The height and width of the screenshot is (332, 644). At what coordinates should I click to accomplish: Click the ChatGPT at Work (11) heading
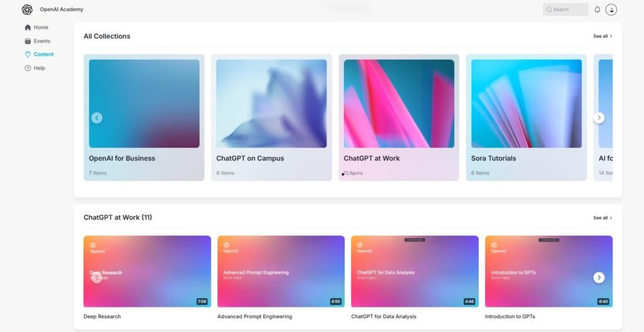point(118,218)
